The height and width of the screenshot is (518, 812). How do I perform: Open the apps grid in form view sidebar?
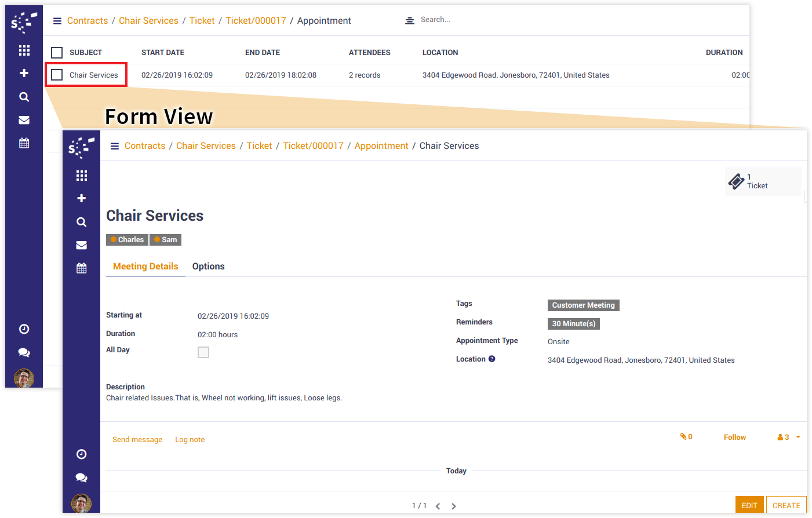[82, 176]
